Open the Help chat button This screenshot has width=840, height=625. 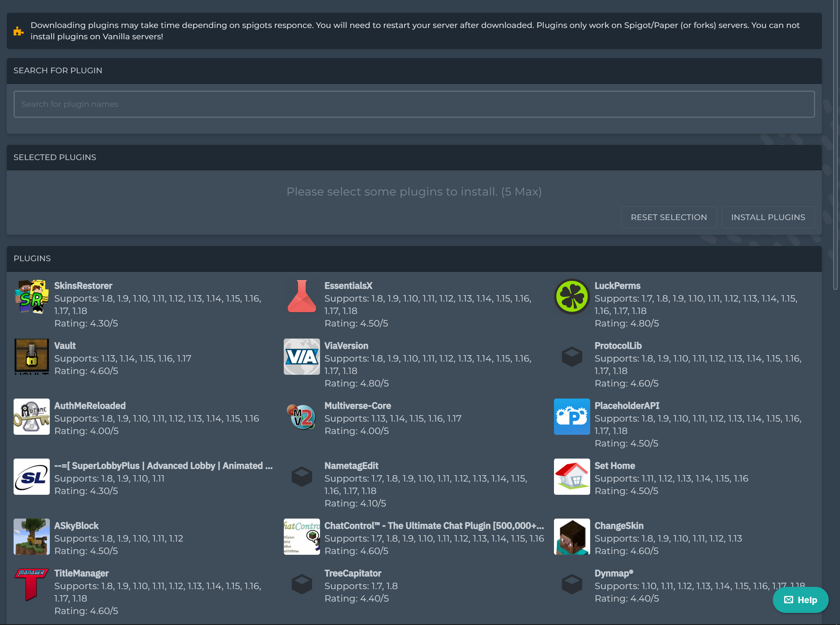pos(800,600)
